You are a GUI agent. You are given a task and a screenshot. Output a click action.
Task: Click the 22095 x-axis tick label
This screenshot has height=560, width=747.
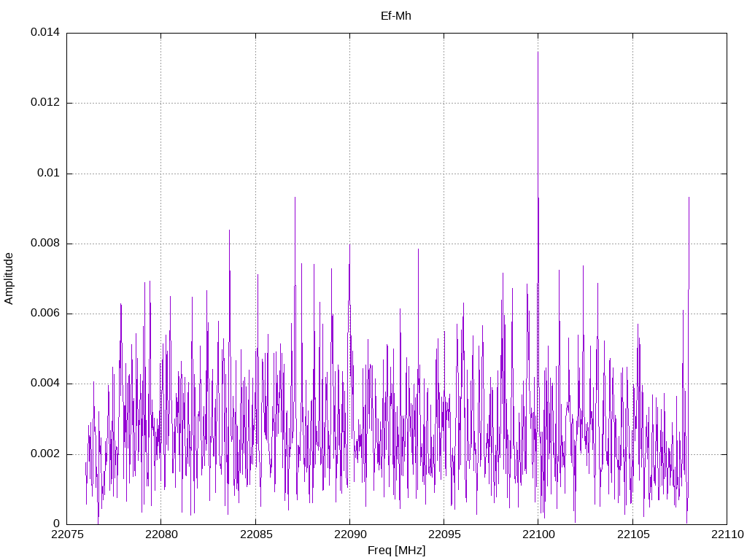pos(444,535)
